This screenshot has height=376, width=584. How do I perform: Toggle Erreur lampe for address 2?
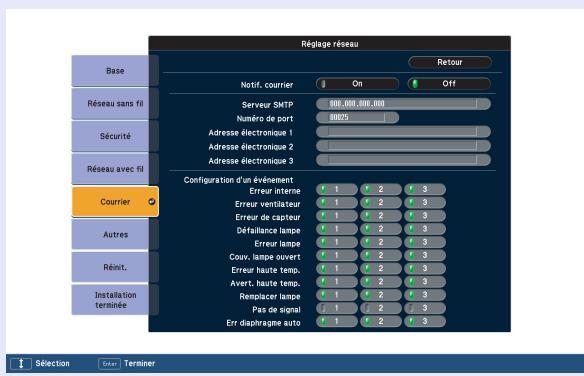[381, 242]
